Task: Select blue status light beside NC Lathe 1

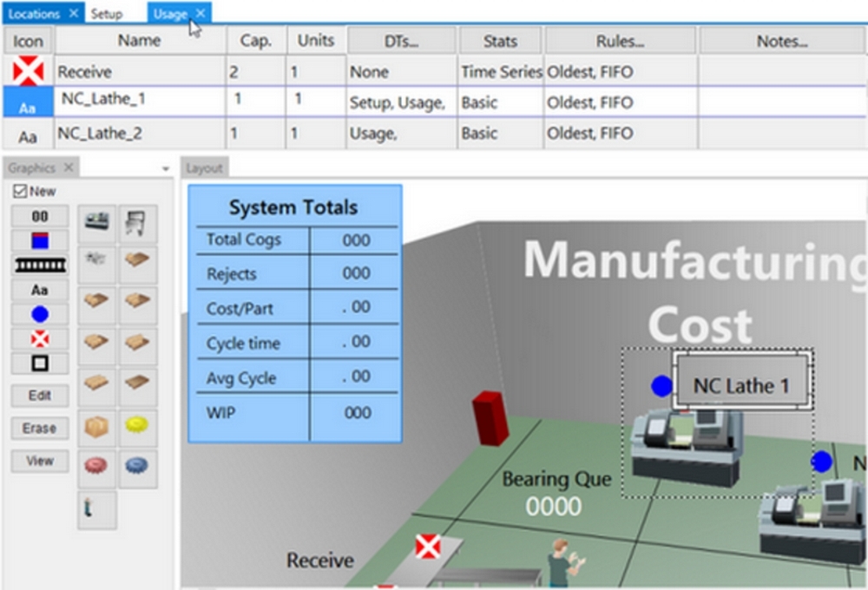Action: coord(661,386)
